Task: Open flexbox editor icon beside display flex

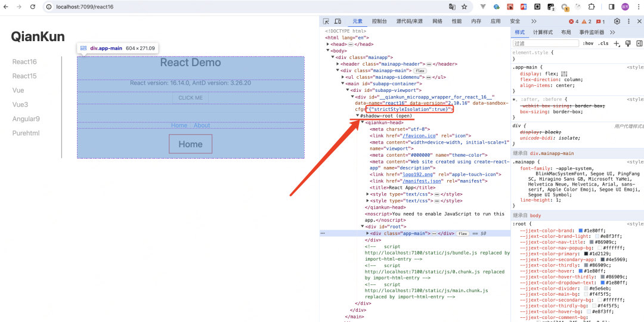Action: click(x=564, y=73)
